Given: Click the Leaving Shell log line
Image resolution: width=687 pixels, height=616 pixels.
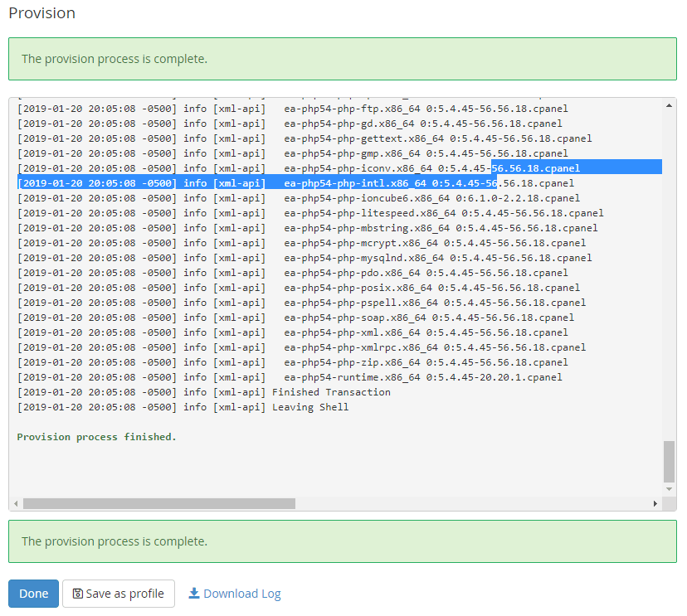Looking at the screenshot, I should point(183,407).
